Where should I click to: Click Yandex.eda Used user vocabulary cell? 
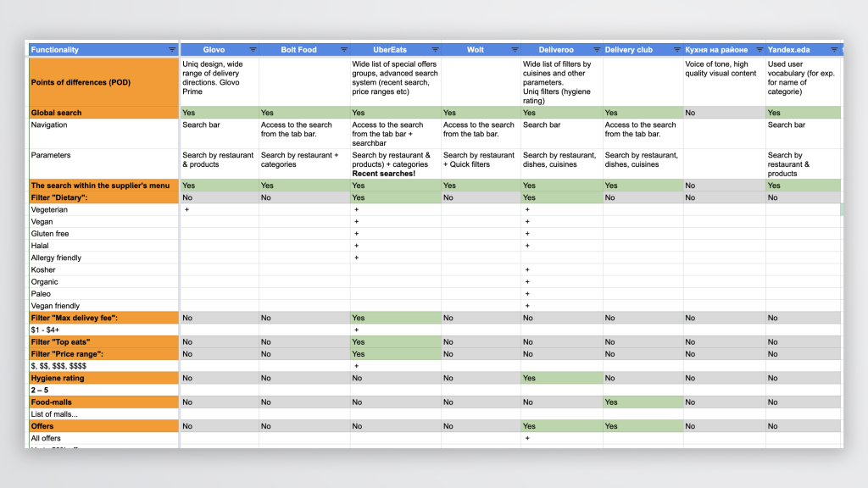[804, 82]
